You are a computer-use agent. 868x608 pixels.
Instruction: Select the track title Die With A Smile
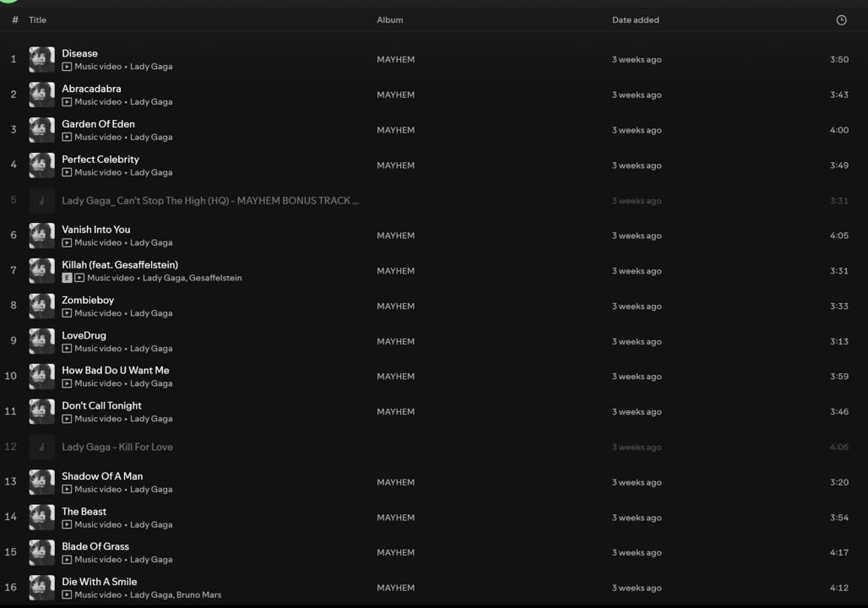(x=99, y=582)
